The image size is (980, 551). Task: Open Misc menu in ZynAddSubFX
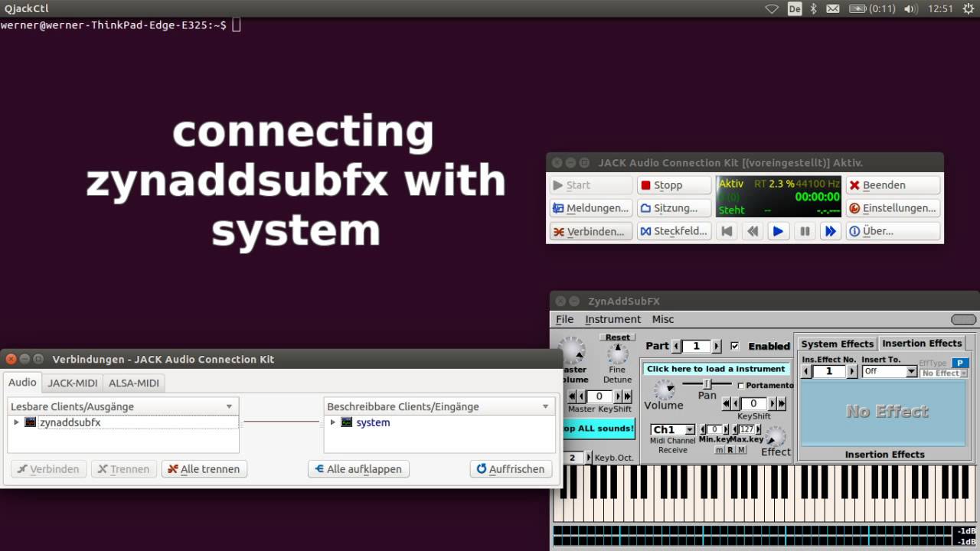(663, 319)
